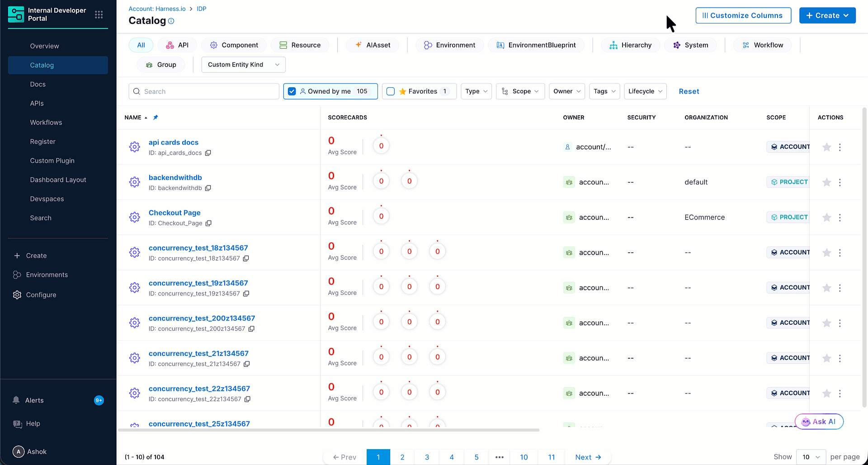Click the horizontal table scrollbar
Screen dimensions: 868x465
329,430
